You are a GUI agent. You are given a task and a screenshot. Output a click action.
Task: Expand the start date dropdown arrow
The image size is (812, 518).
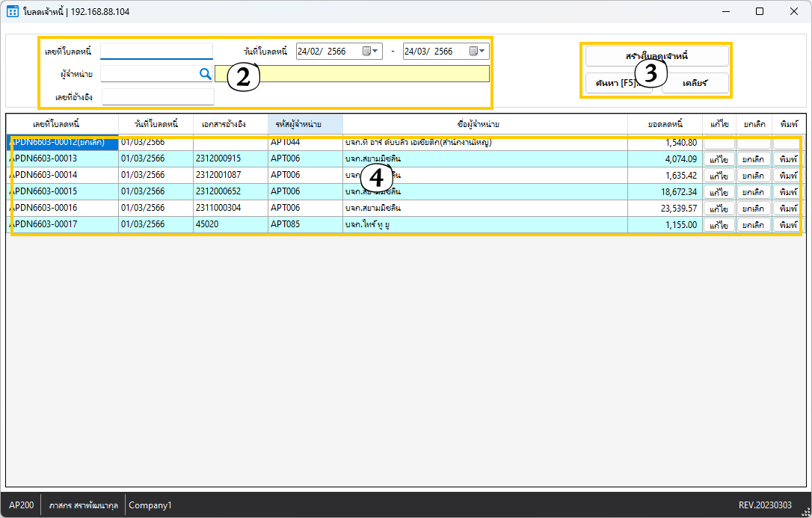coord(376,52)
